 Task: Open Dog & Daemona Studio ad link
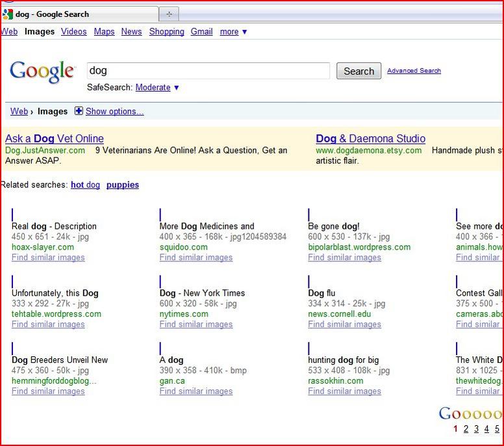point(370,138)
